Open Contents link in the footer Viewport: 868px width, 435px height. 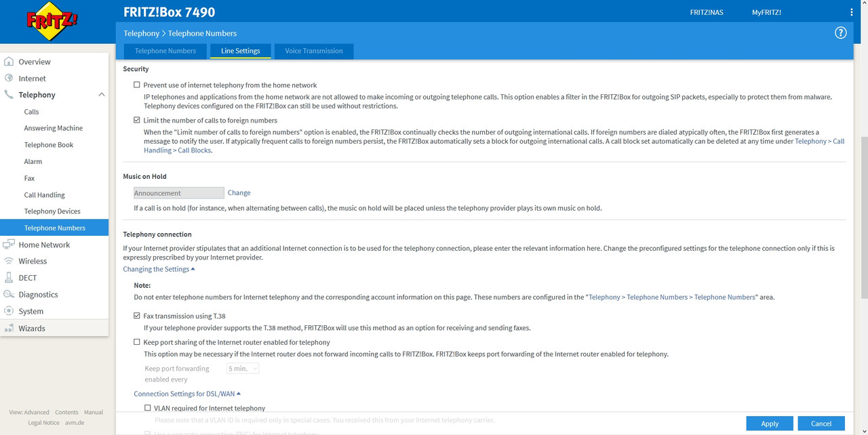[x=66, y=412]
